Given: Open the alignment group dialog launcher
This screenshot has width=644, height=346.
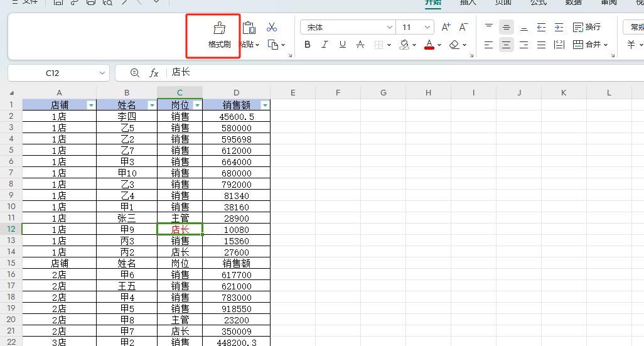Looking at the screenshot, I should coord(613,55).
